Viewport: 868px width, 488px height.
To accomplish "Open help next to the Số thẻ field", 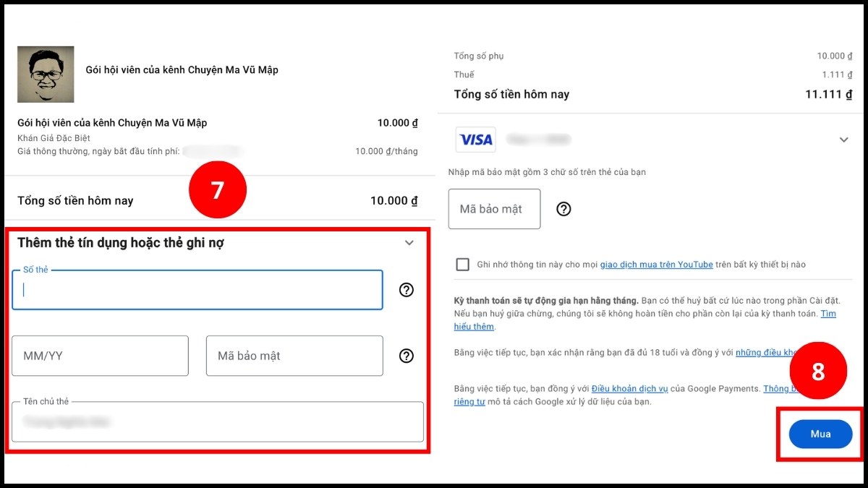I will click(407, 290).
